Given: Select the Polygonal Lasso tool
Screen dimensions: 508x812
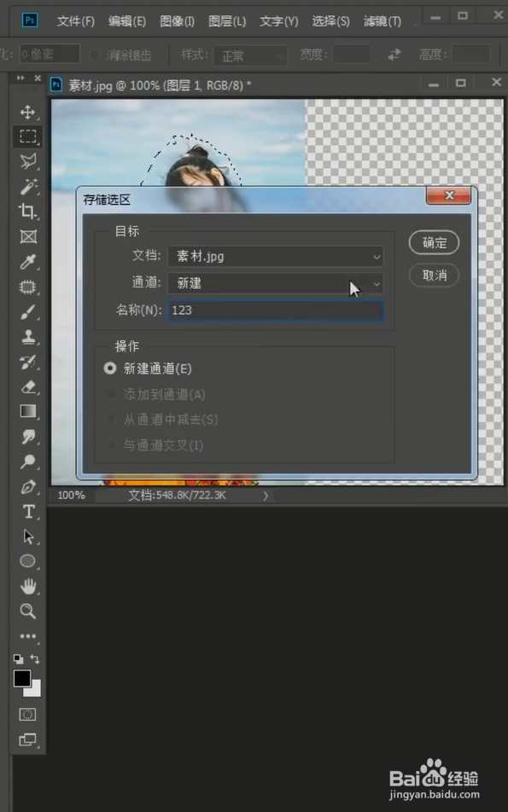Looking at the screenshot, I should click(x=27, y=161).
